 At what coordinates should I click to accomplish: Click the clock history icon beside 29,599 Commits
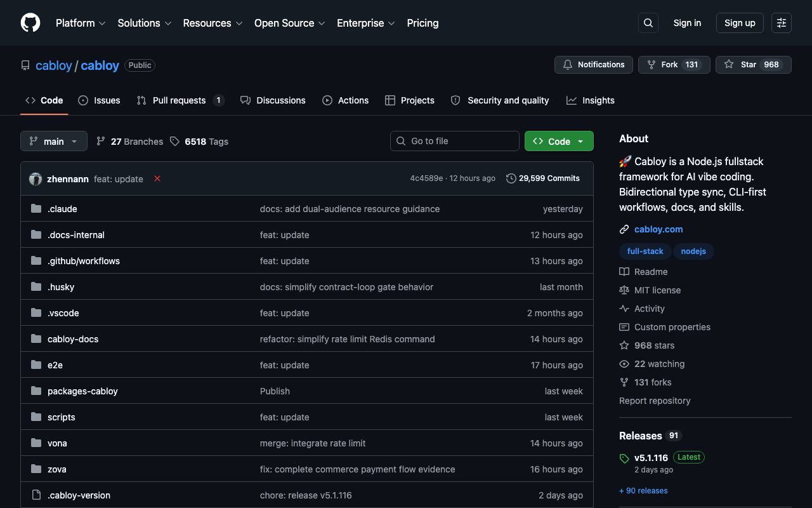[511, 178]
